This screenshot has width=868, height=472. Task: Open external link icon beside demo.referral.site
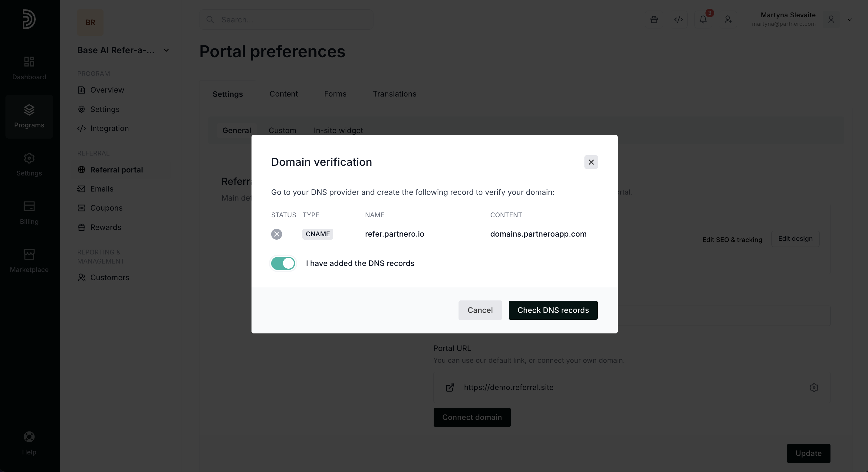450,388
